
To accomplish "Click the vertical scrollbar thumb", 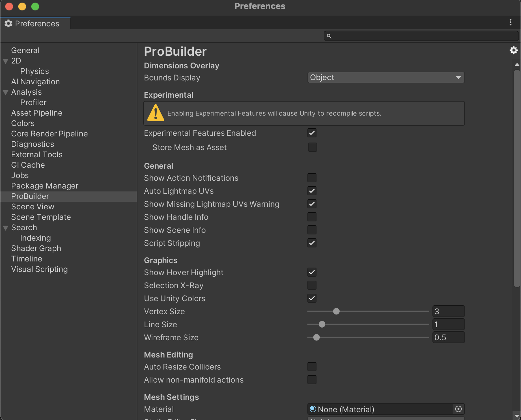I will click(517, 178).
